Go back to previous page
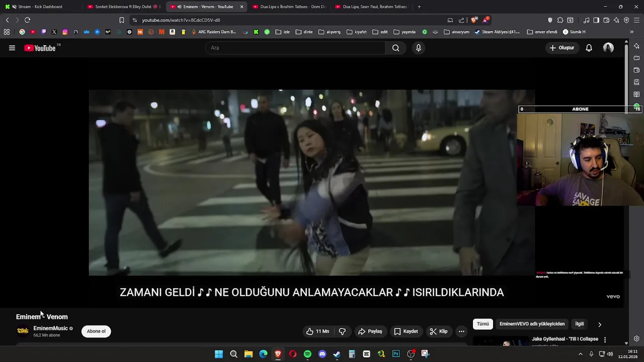This screenshot has width=644, height=362. coord(7,20)
